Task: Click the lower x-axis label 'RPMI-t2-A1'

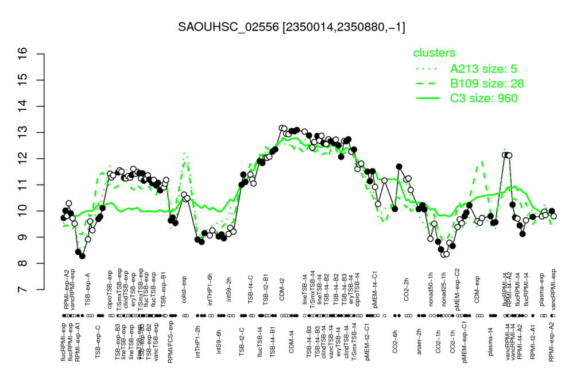Action: pos(532,341)
